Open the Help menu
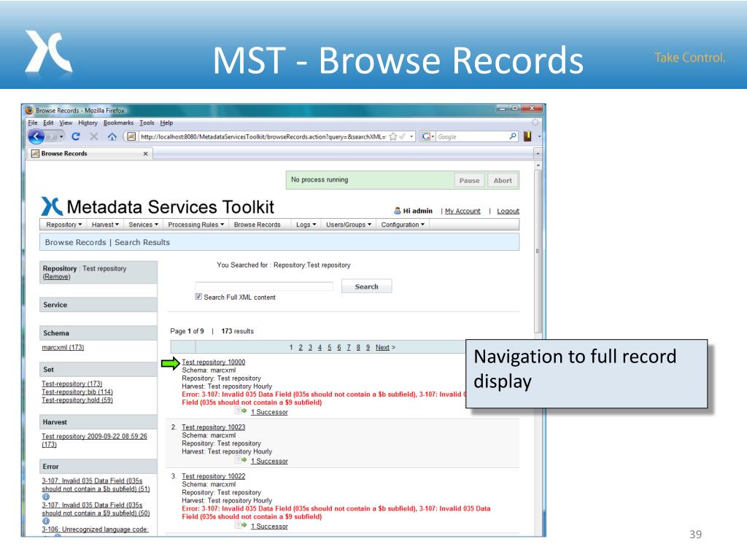 (166, 122)
